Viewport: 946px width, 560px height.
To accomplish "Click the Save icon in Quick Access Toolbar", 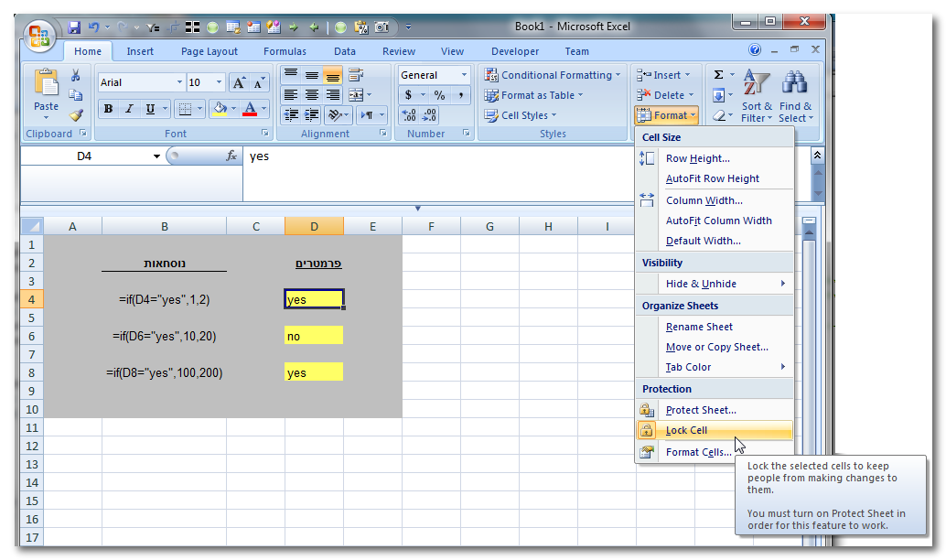I will 74,27.
